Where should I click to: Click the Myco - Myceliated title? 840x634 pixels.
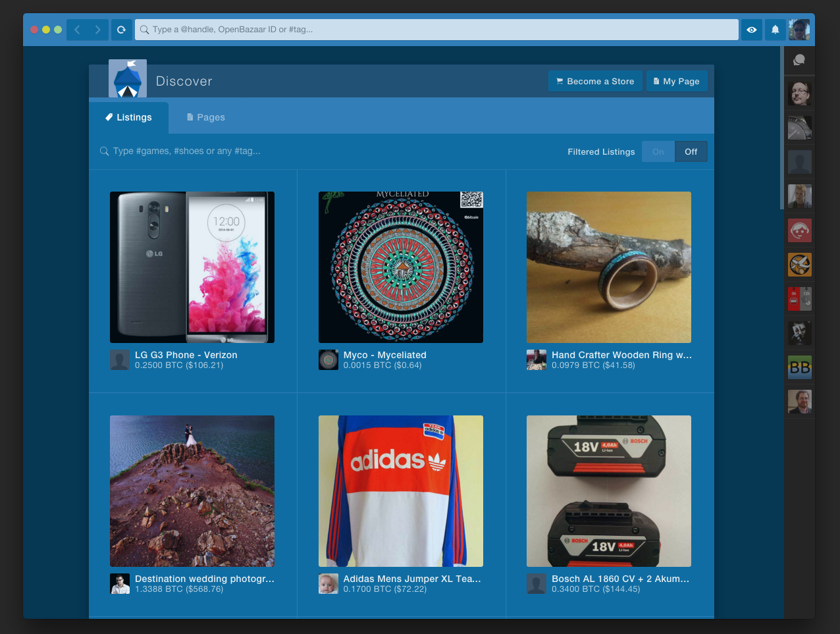385,355
